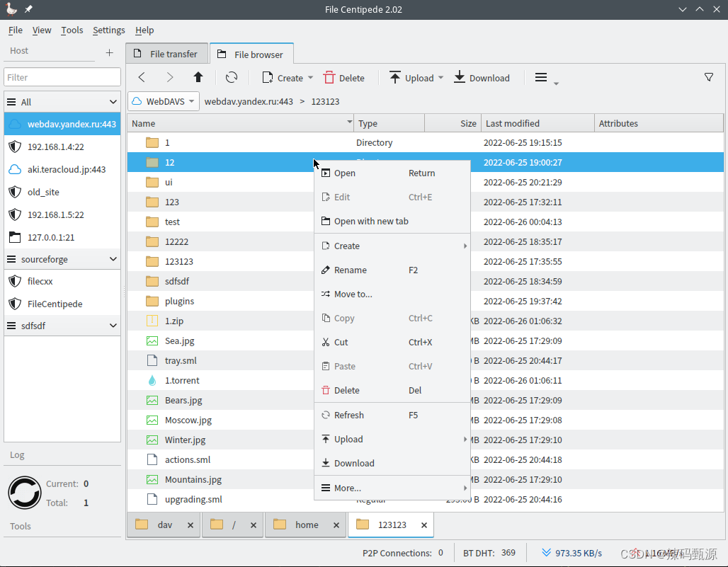Focus the host Filter input field
Viewport: 728px width, 567px height.
point(62,77)
